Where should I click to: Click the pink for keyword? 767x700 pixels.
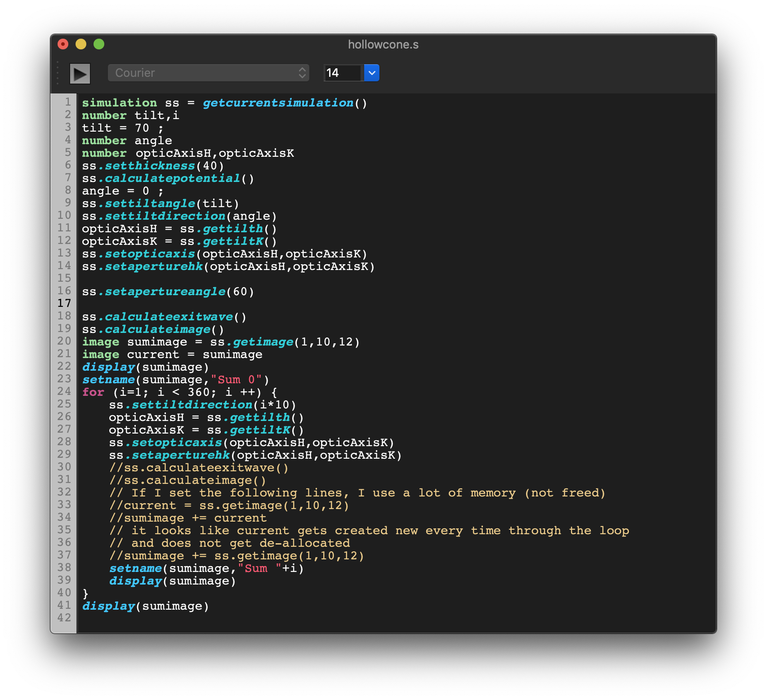(x=93, y=392)
